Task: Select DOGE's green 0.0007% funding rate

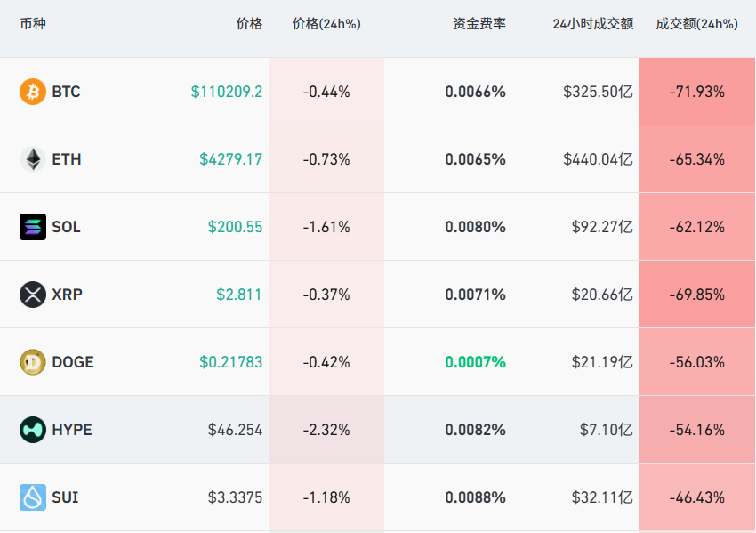Action: point(475,362)
